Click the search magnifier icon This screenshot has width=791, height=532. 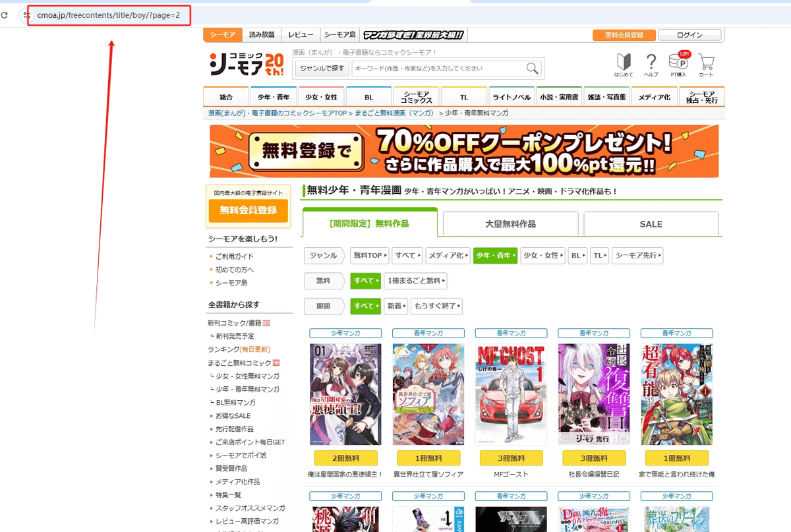[533, 68]
